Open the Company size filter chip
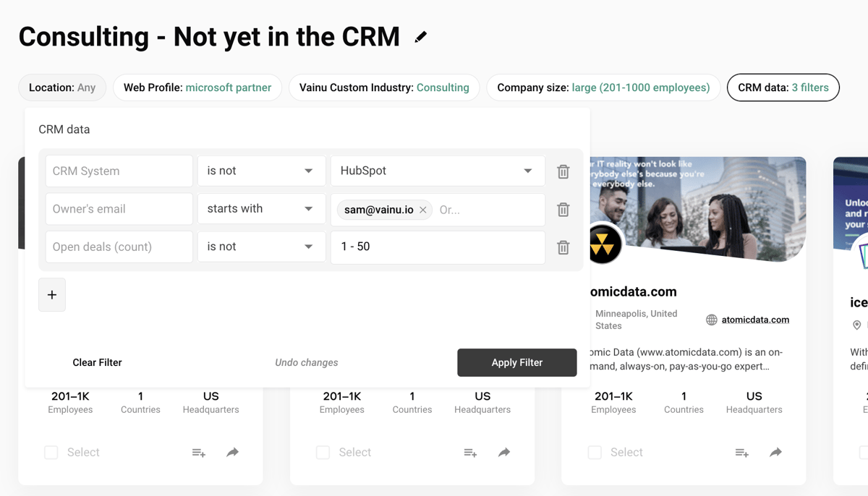Image resolution: width=868 pixels, height=496 pixels. (x=603, y=87)
